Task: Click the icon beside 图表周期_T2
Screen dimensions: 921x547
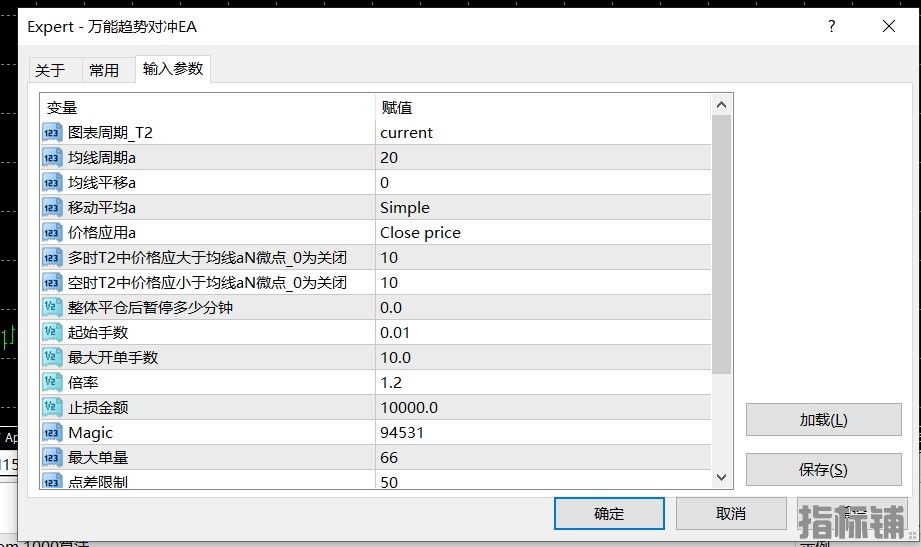Action: (x=53, y=133)
